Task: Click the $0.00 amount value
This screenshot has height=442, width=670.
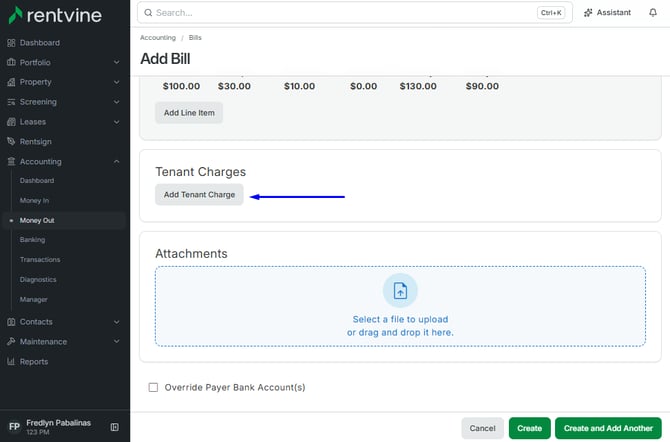Action: (364, 86)
